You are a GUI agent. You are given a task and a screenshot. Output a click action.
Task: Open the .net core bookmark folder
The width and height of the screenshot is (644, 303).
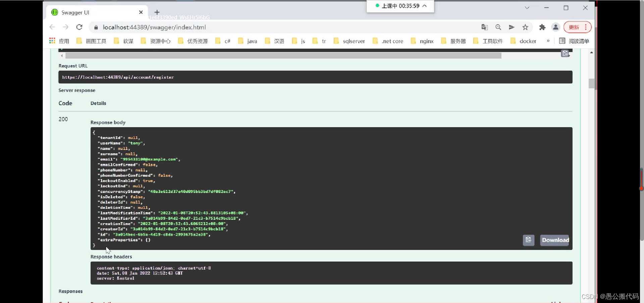coord(388,41)
